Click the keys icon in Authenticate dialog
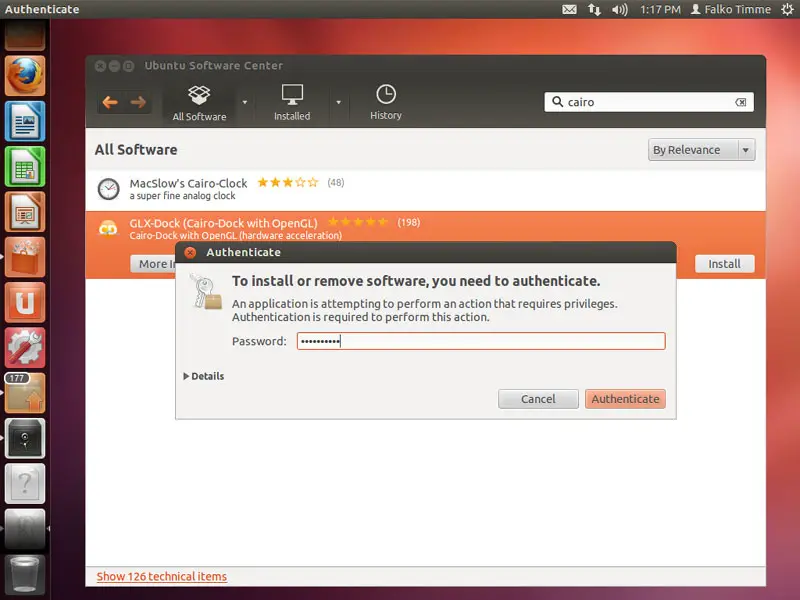Screen dimensions: 800x600 [x=206, y=292]
